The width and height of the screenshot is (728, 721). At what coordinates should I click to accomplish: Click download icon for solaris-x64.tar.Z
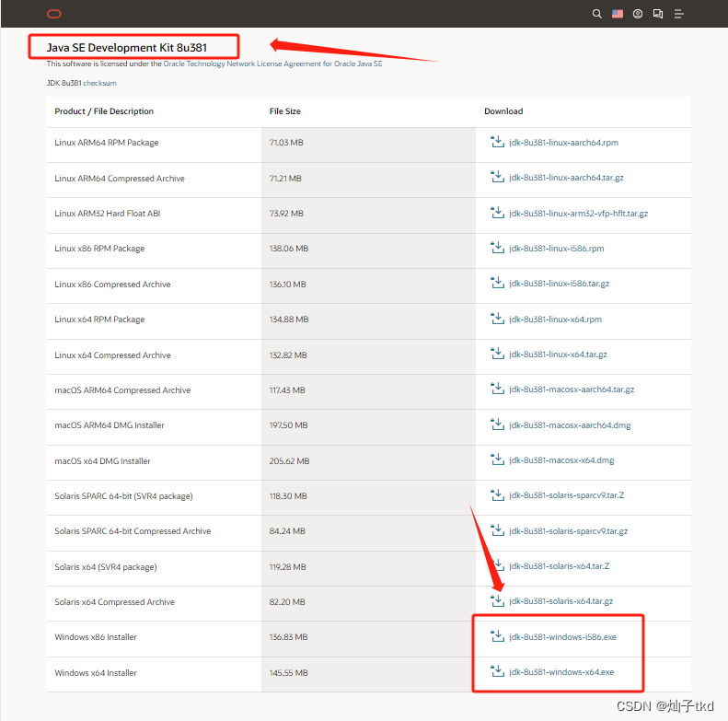click(x=497, y=565)
